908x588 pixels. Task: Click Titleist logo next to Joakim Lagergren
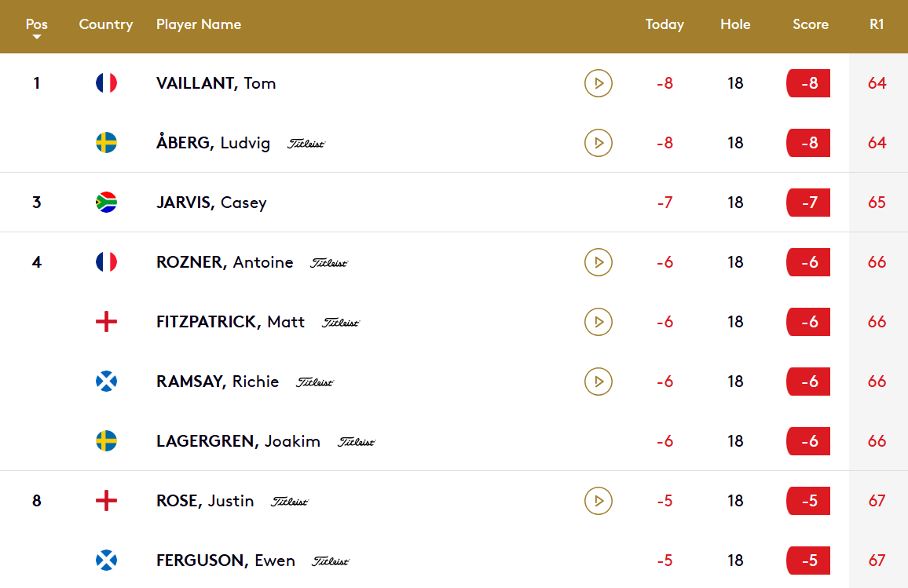[357, 441]
